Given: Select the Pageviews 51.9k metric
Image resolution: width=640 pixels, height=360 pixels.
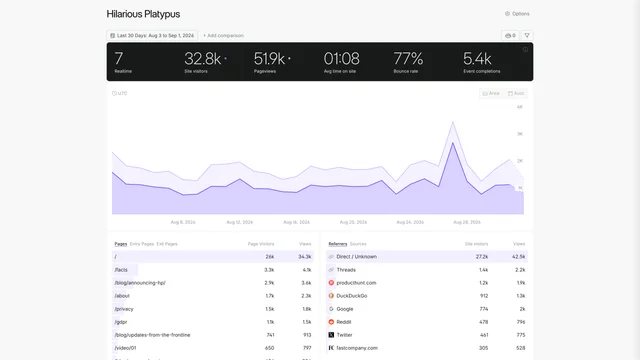Looking at the screenshot, I should [x=272, y=62].
